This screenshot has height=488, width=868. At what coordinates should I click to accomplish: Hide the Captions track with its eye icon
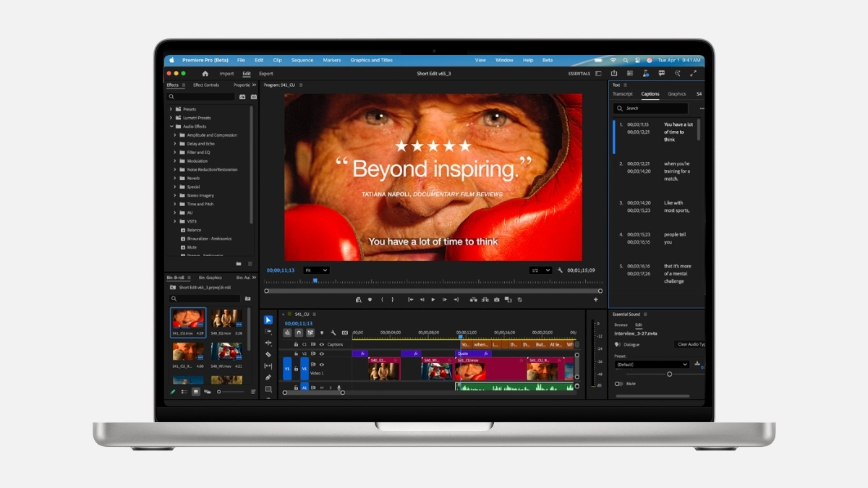coord(322,344)
